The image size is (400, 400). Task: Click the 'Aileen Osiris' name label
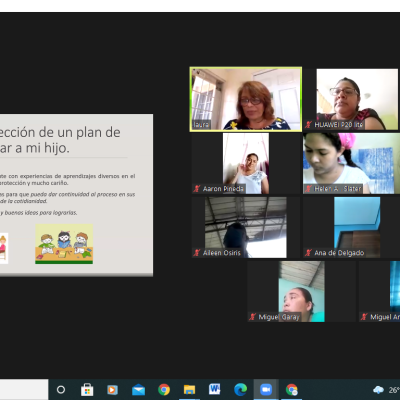click(x=222, y=253)
